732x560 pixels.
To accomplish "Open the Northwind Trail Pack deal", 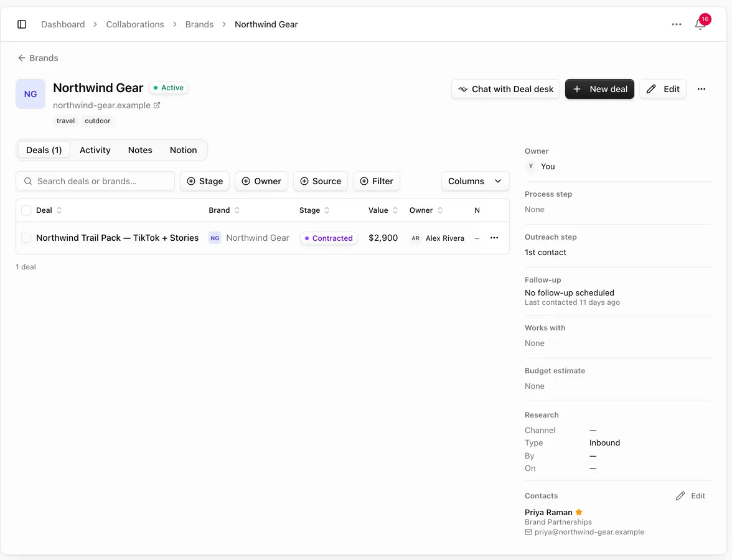I will [x=118, y=238].
